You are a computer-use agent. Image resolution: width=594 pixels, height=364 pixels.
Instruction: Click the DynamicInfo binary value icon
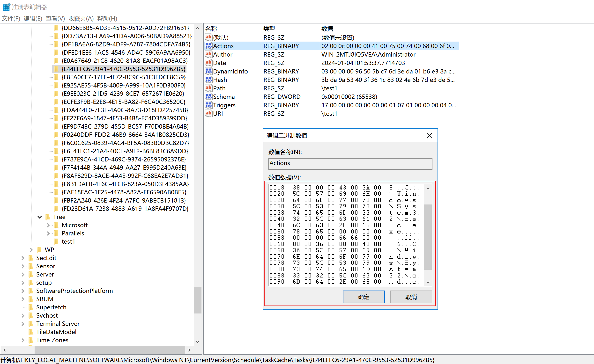208,71
